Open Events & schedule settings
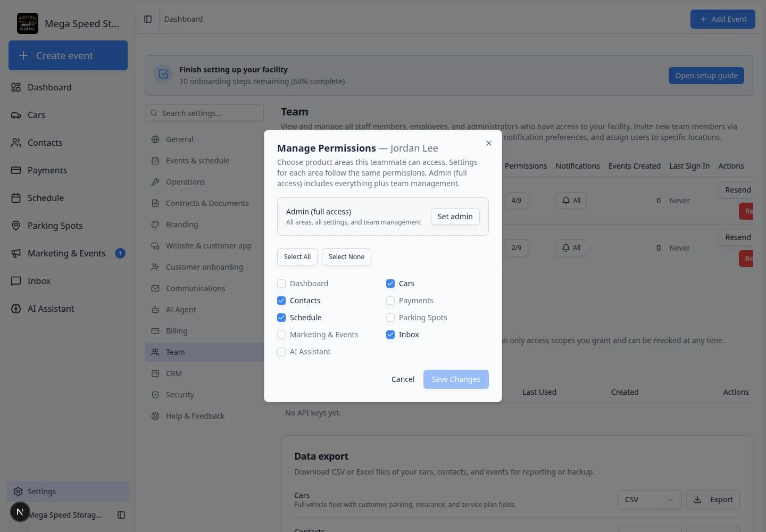This screenshot has width=766, height=532. (x=204, y=161)
